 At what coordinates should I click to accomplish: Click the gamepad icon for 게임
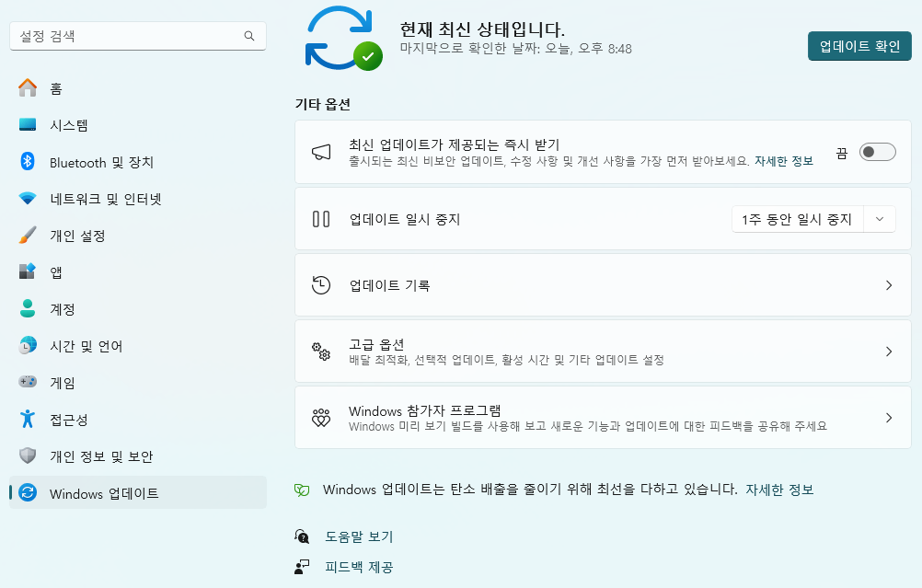tap(28, 382)
